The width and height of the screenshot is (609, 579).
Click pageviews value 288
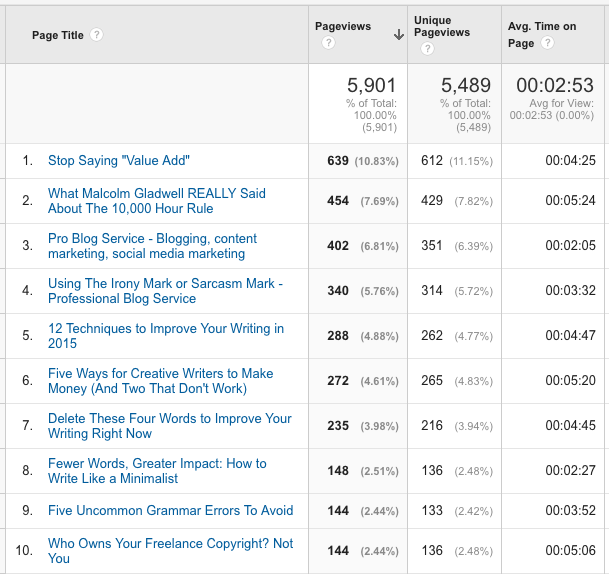point(338,336)
